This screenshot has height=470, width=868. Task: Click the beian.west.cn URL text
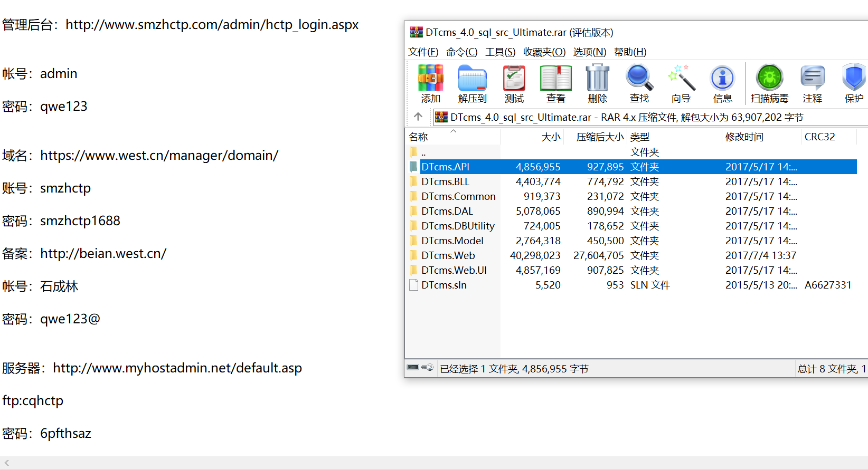click(103, 254)
